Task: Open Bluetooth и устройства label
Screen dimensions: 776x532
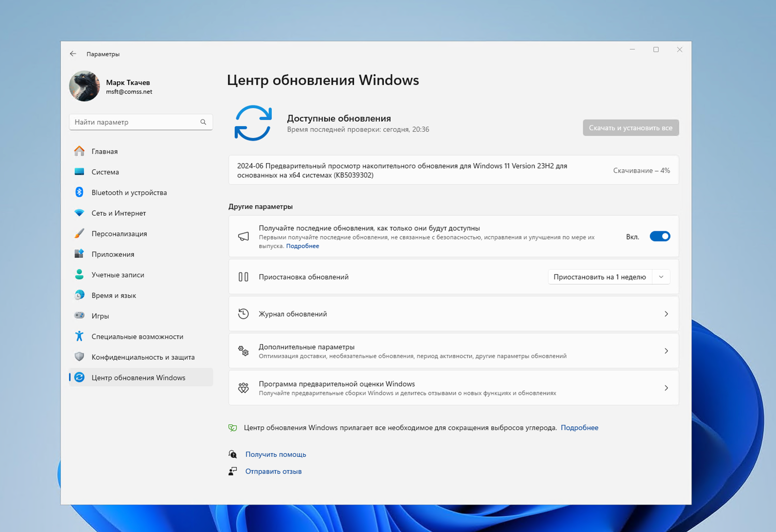Action: (x=129, y=193)
